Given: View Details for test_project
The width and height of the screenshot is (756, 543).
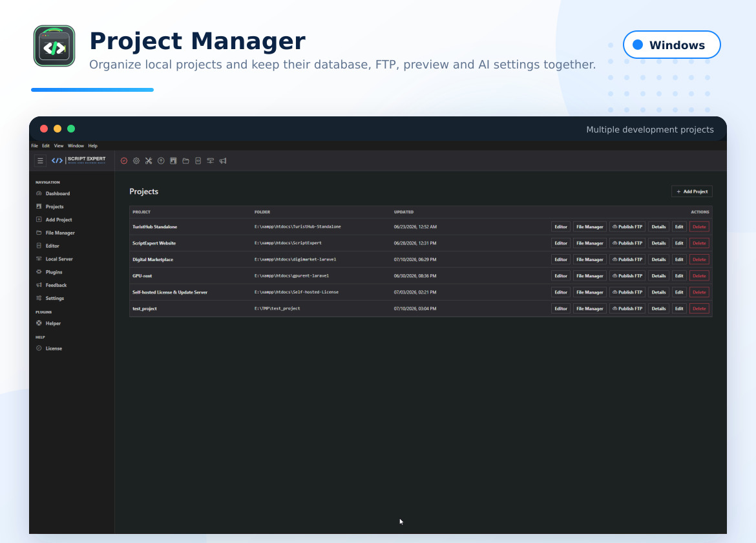Looking at the screenshot, I should click(x=658, y=308).
